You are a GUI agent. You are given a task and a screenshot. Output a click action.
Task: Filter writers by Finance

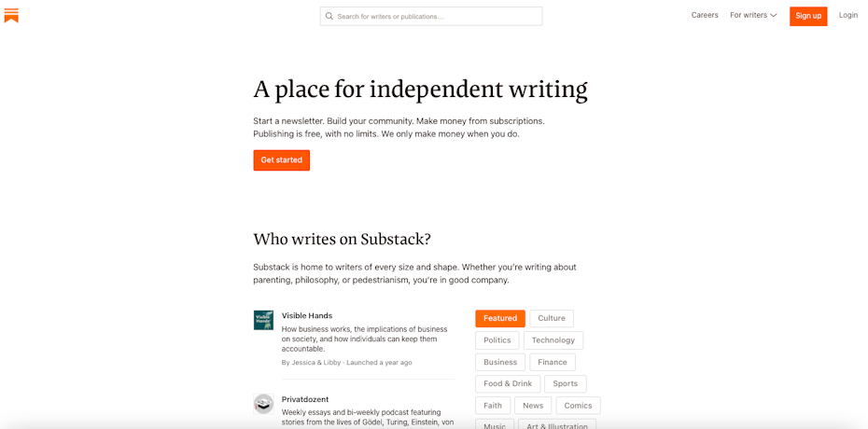click(x=553, y=362)
